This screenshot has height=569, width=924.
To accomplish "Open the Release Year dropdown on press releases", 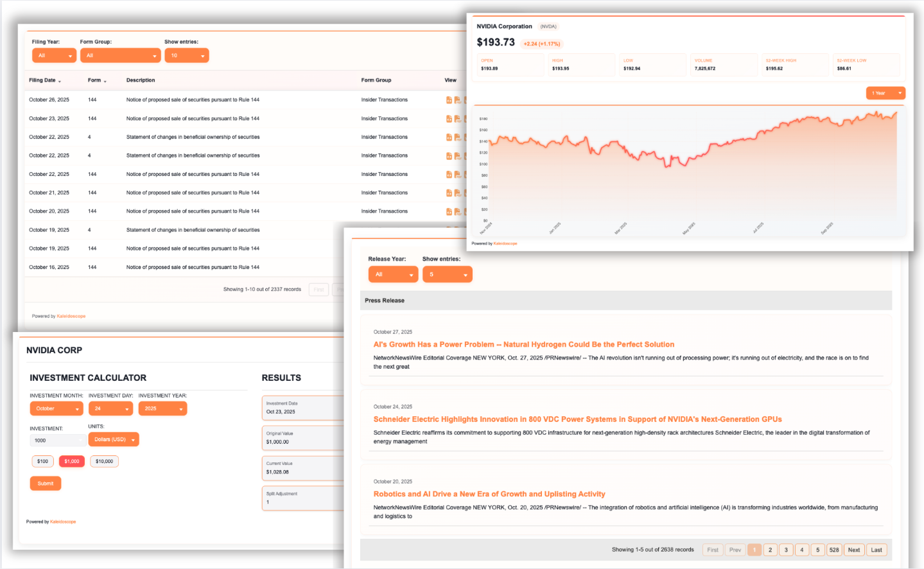I will [x=393, y=274].
